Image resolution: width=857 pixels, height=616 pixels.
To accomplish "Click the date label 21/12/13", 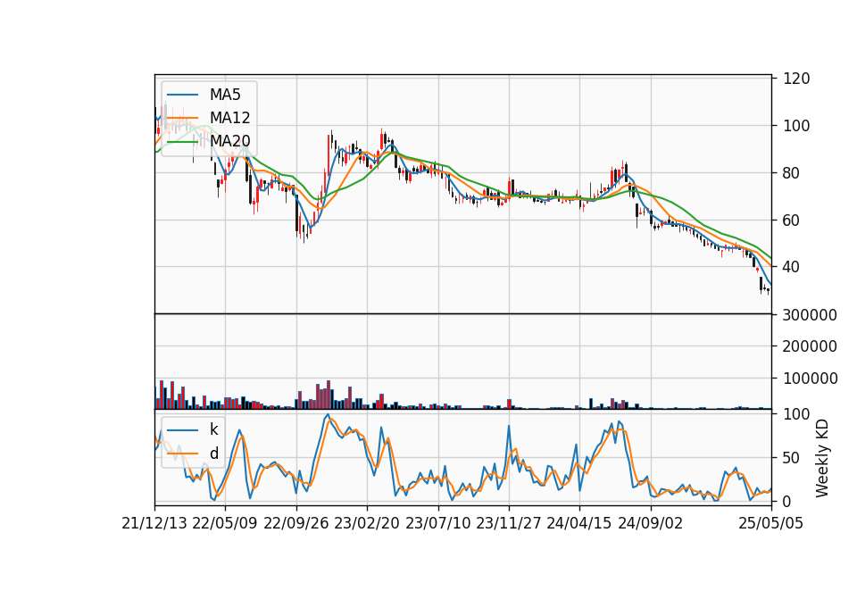I will pos(154,523).
